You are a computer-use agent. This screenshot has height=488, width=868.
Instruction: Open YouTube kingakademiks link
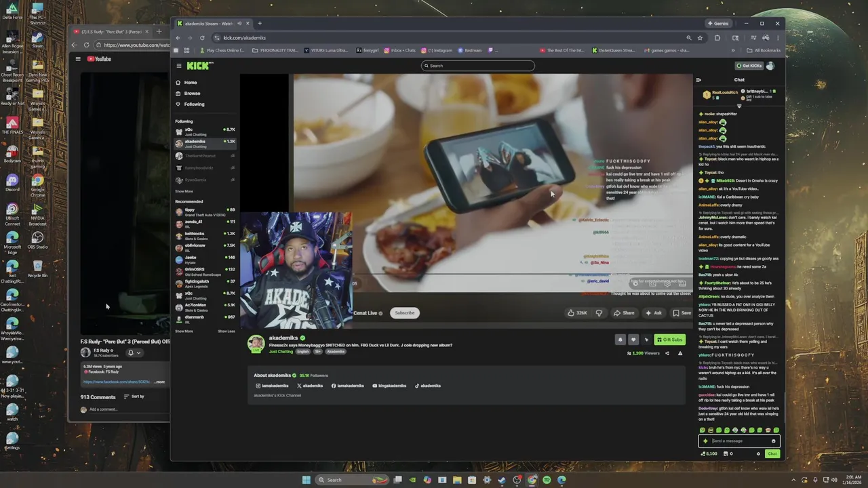pyautogui.click(x=389, y=386)
